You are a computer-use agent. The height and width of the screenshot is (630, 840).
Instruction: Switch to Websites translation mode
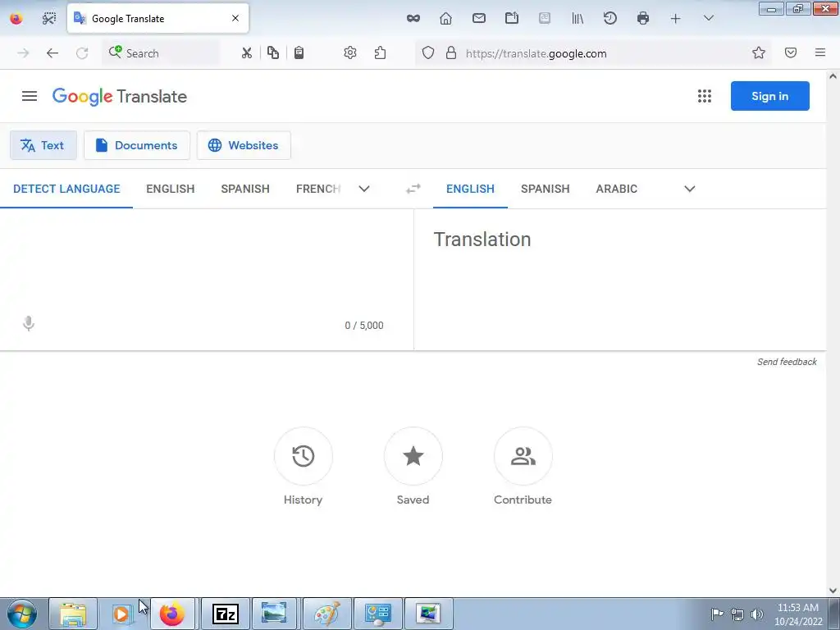point(244,145)
